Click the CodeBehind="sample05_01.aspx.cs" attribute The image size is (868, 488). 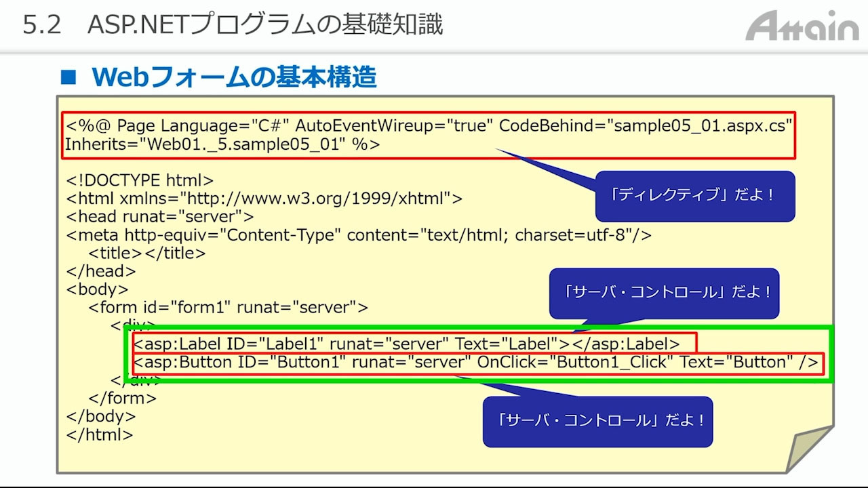tap(647, 126)
